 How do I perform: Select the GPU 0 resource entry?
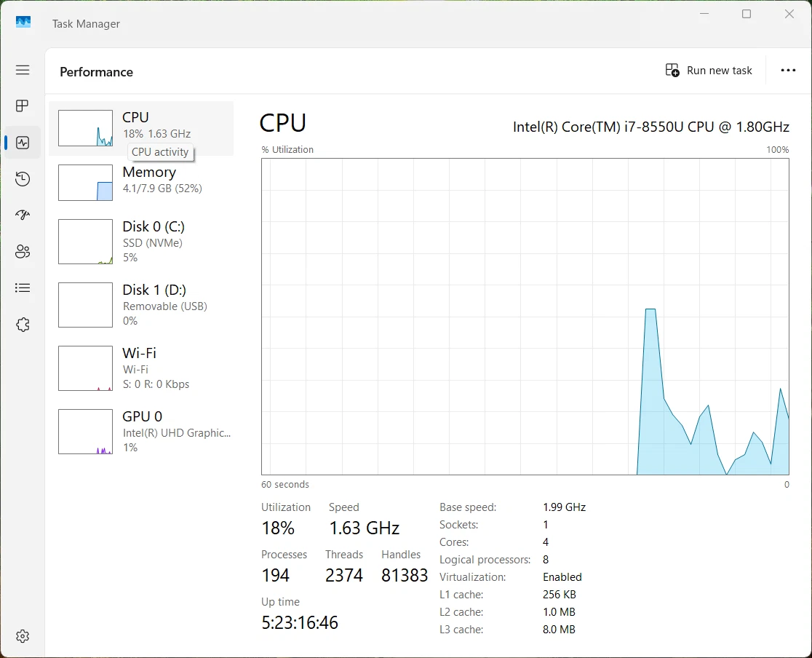(x=141, y=432)
